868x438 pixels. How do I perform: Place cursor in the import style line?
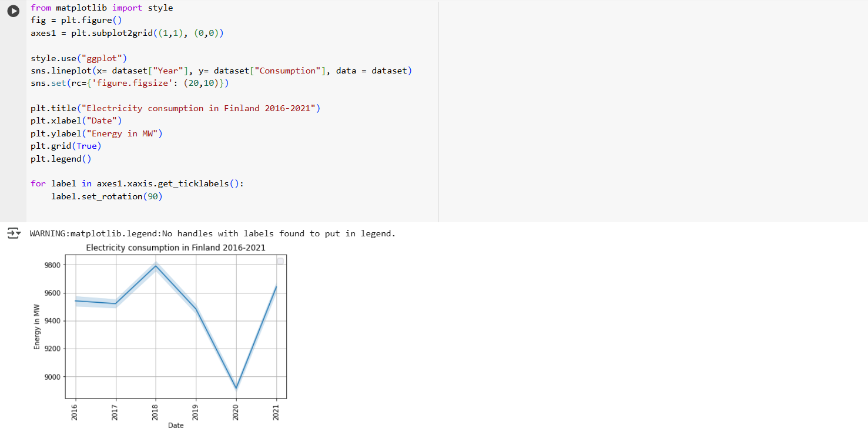[102, 8]
